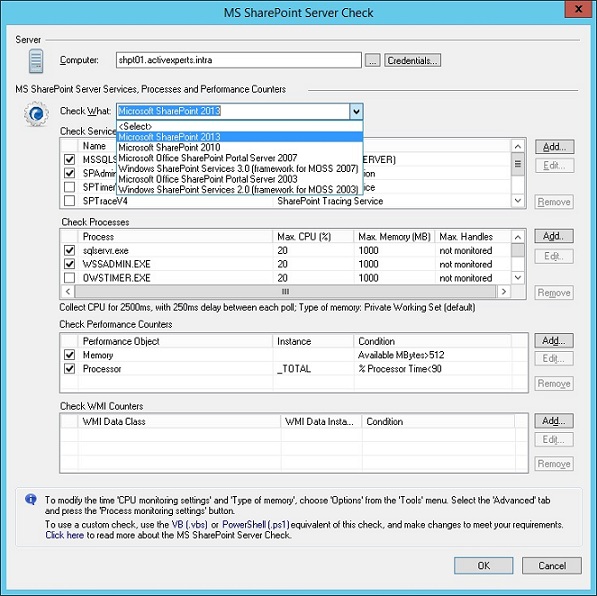Cancel the dialog
Viewport: 597px width, 596px height.
552,566
